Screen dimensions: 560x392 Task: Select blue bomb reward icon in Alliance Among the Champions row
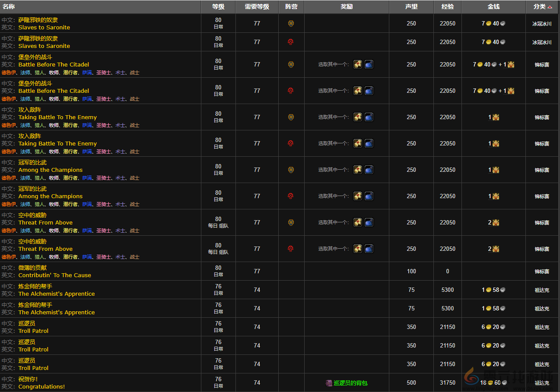[x=369, y=170]
